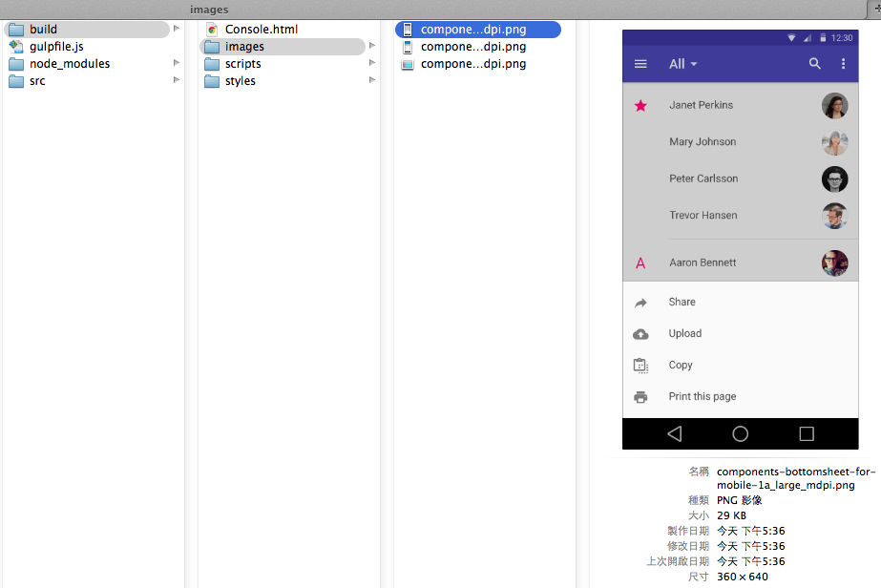This screenshot has height=588, width=881.
Task: Click the three-dot overflow icon in preview
Action: pos(843,64)
